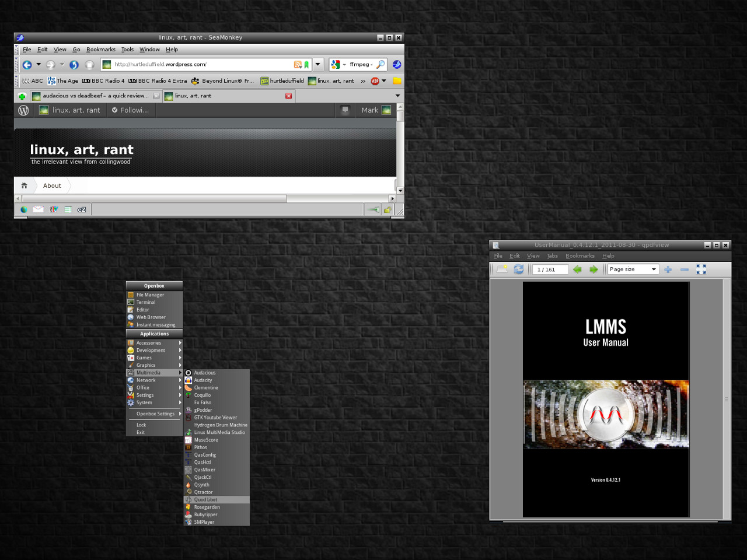This screenshot has width=747, height=560.
Task: Open Mail from SeaMonkey status bar
Action: tap(39, 209)
